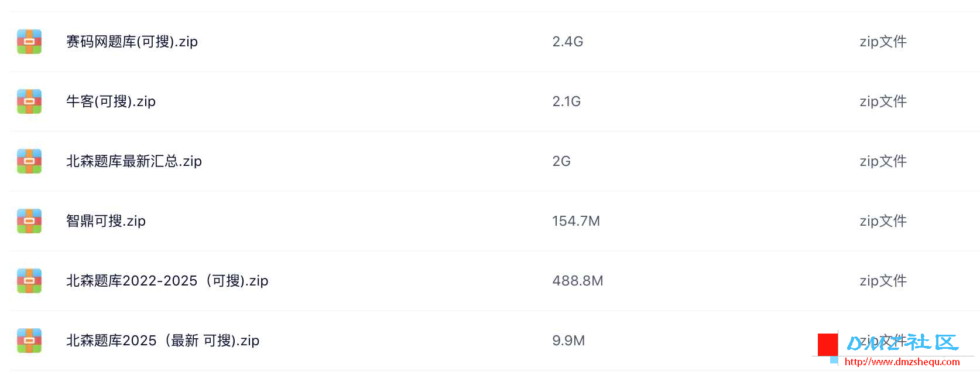Click the zip icon beside 牛客(可搜).zip
This screenshot has height=374, width=980.
click(x=29, y=101)
